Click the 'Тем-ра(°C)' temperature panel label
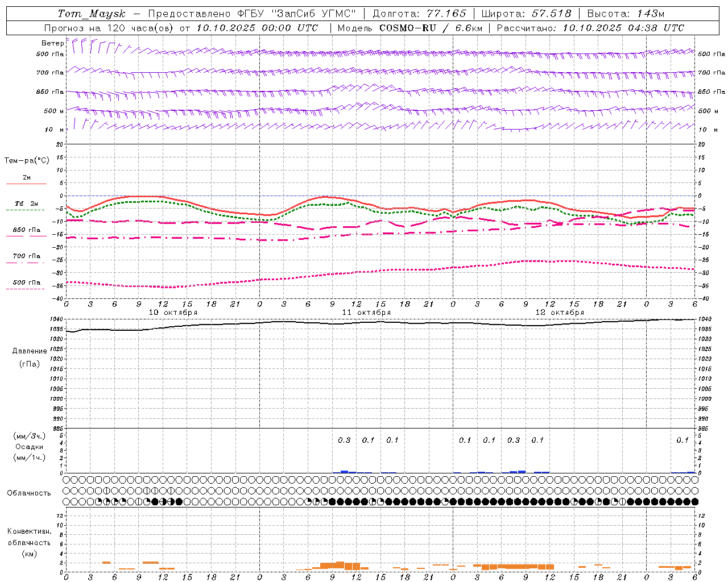The width and height of the screenshot is (728, 582). point(27,161)
